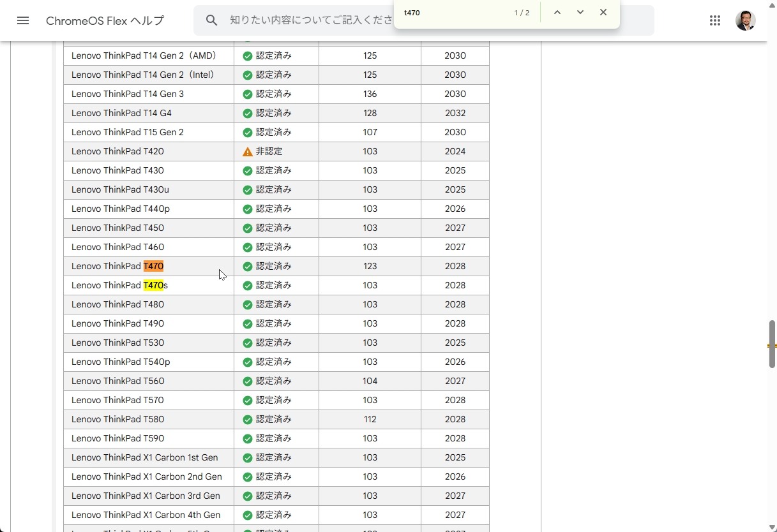Click the check icon for X1 Carbon 4th Gen
Viewport: 777px width, 532px height.
[248, 515]
